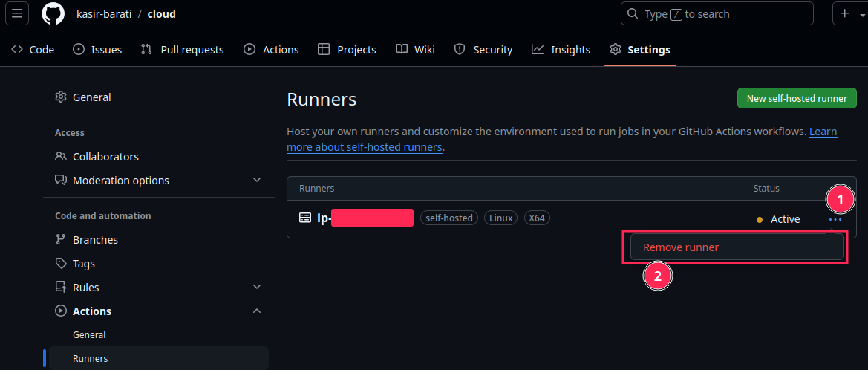868x370 pixels.
Task: Switch to the Security tab
Action: click(483, 49)
